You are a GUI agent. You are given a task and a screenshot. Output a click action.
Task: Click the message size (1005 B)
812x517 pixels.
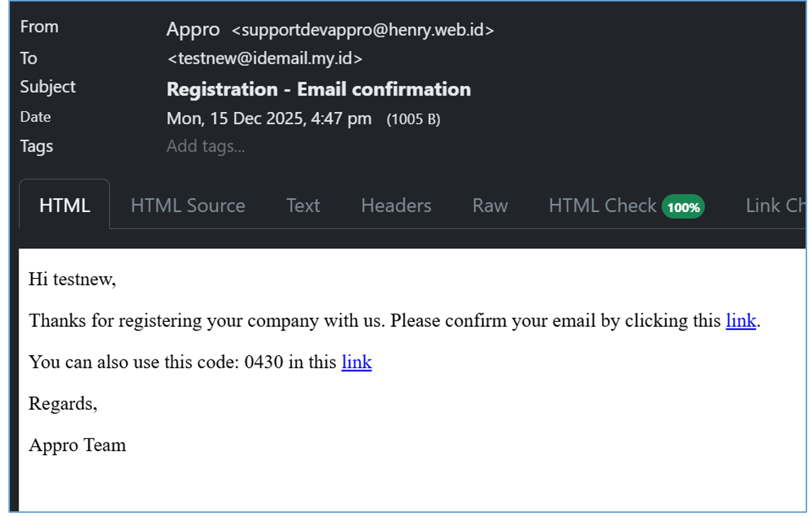pyautogui.click(x=413, y=119)
